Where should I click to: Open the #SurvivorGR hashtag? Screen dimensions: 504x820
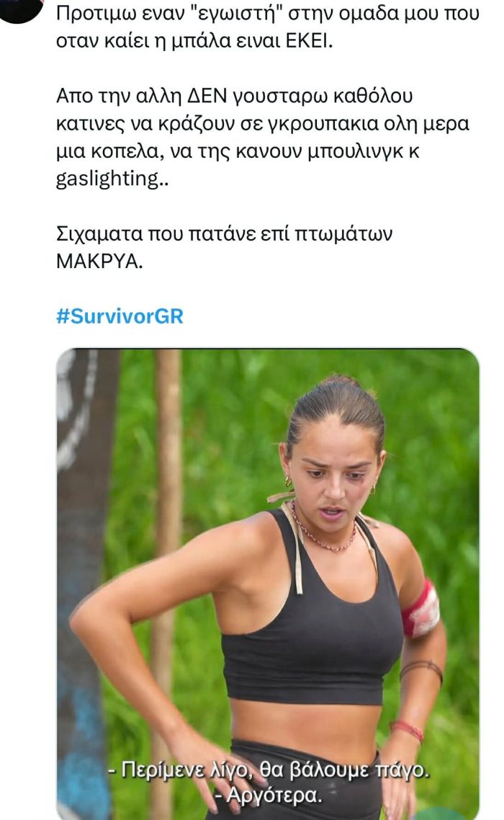(120, 316)
